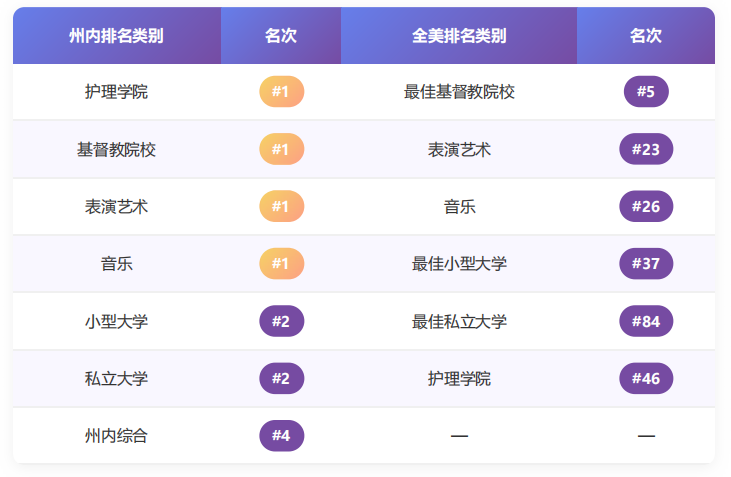731x477 pixels.
Task: Click the #84 badge for 最佳私立大学
Action: pos(646,321)
